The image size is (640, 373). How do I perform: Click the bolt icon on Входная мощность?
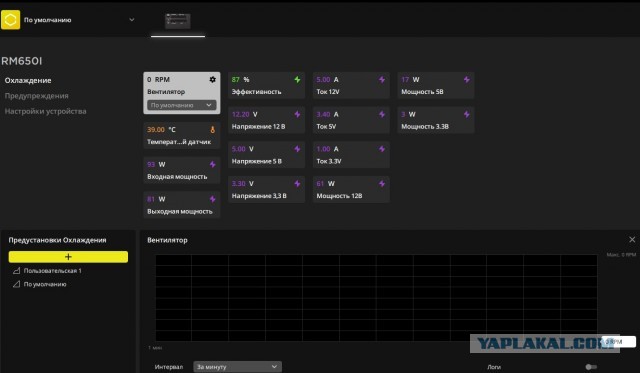coord(212,164)
